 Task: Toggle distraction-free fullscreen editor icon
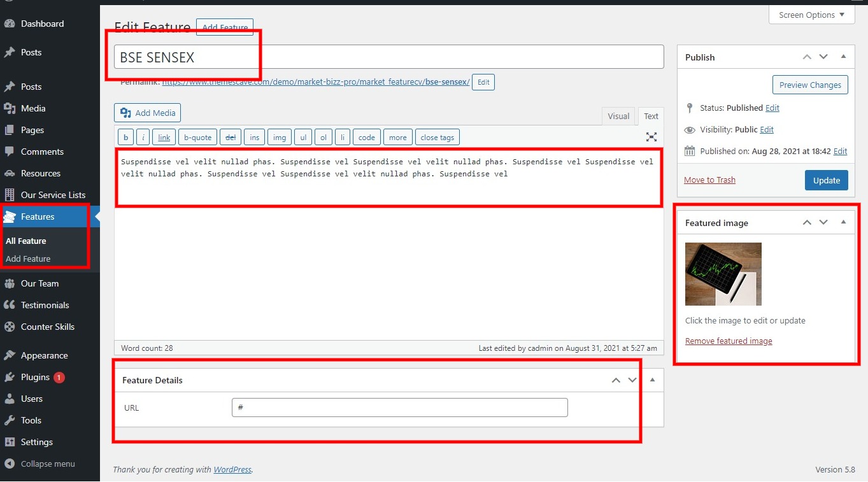(x=651, y=137)
